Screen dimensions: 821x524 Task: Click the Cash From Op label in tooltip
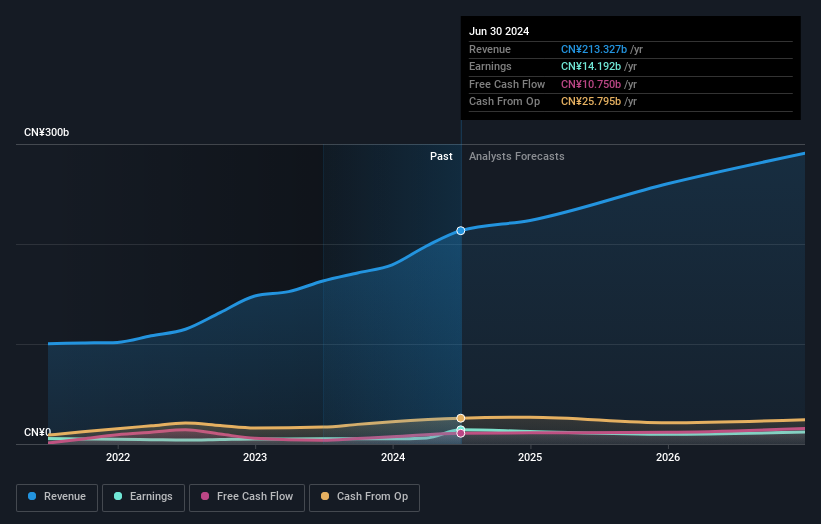click(x=504, y=102)
